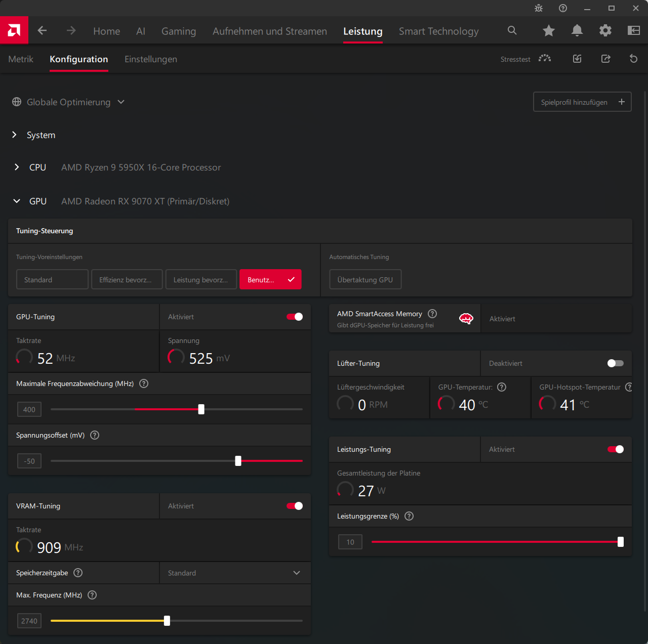Select the Standard tuning preset
This screenshot has width=648, height=644.
pyautogui.click(x=52, y=279)
